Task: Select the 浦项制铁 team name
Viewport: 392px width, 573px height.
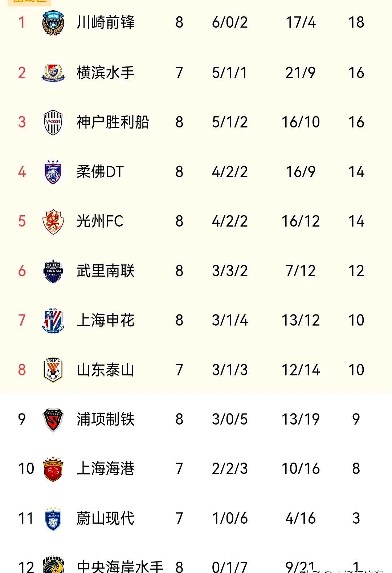Action: point(106,420)
